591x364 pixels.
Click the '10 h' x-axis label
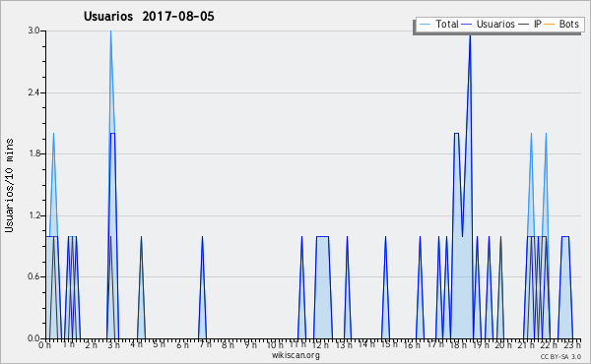click(x=275, y=344)
